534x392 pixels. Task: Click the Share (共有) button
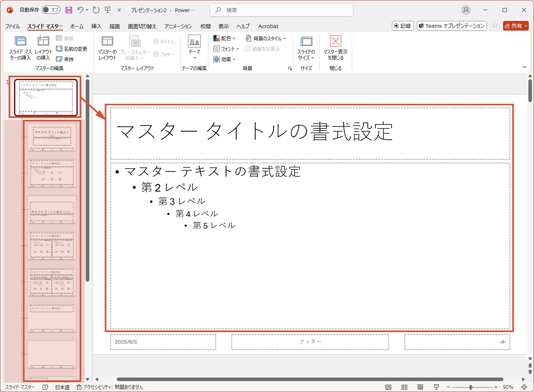click(516, 26)
